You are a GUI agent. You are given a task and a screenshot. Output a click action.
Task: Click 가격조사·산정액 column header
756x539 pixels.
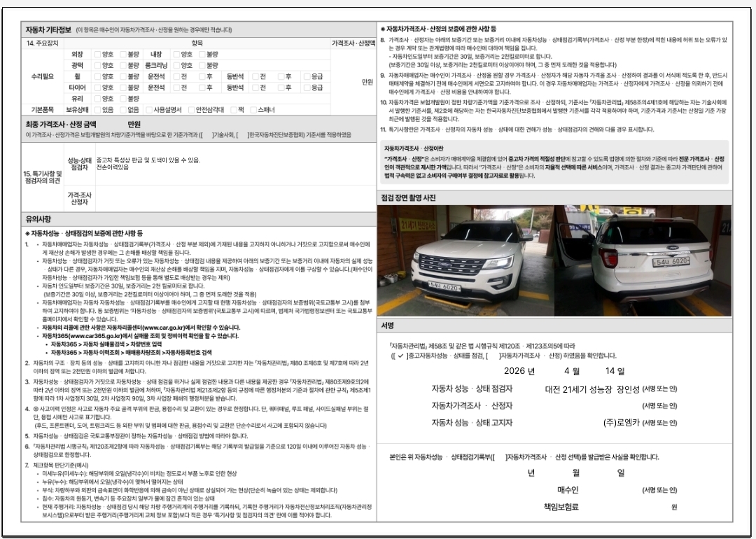pos(353,43)
